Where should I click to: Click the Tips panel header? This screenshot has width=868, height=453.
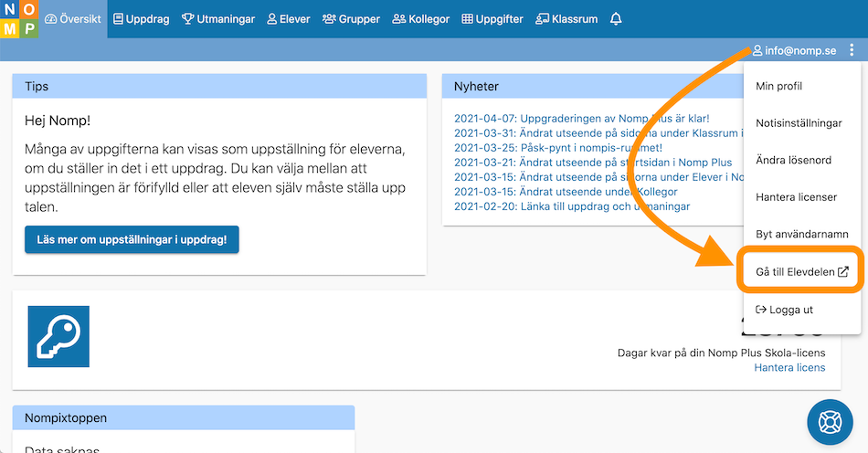coord(219,86)
